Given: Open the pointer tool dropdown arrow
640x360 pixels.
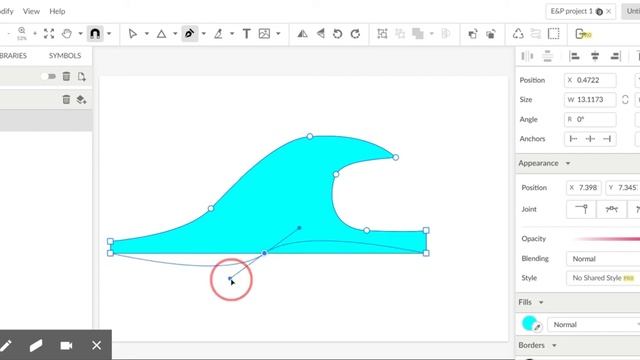Looking at the screenshot, I should click(147, 33).
